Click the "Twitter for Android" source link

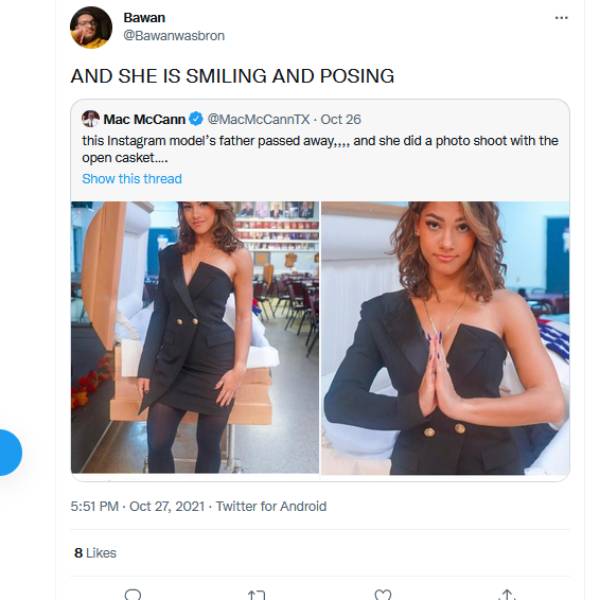click(x=271, y=507)
